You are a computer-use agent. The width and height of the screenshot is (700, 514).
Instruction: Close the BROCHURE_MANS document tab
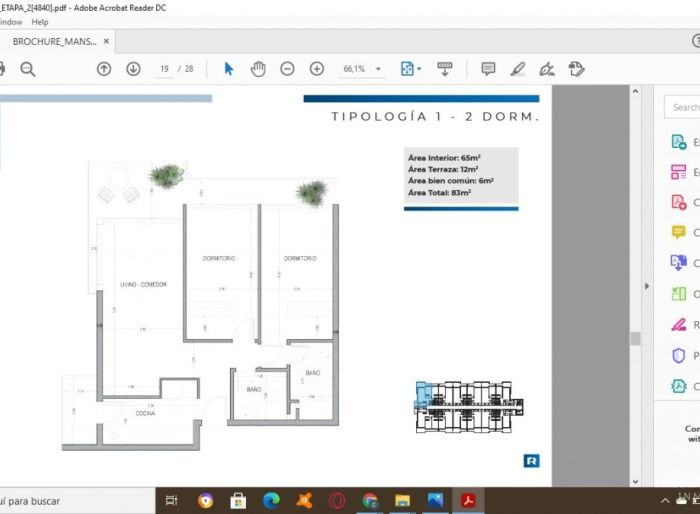pyautogui.click(x=106, y=41)
